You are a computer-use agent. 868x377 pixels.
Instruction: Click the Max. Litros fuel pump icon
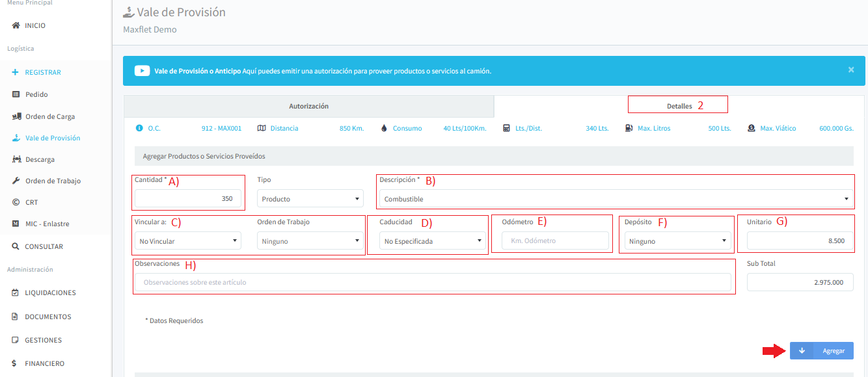tap(629, 128)
